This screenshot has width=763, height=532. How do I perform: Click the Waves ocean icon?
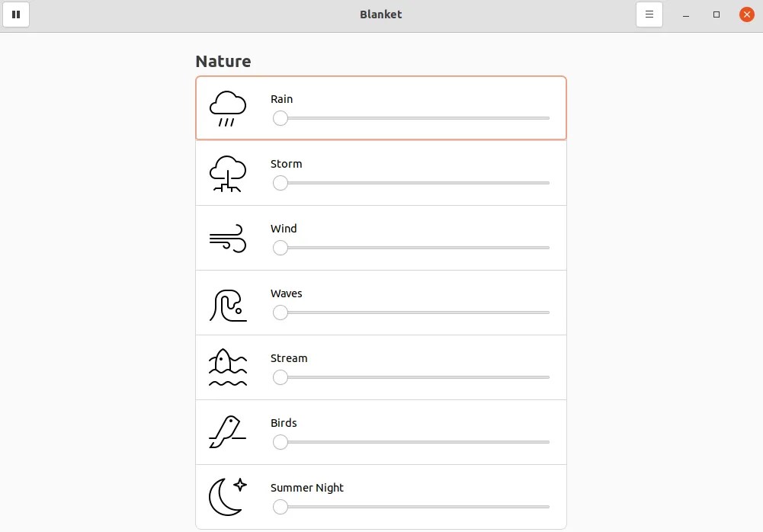tap(227, 303)
